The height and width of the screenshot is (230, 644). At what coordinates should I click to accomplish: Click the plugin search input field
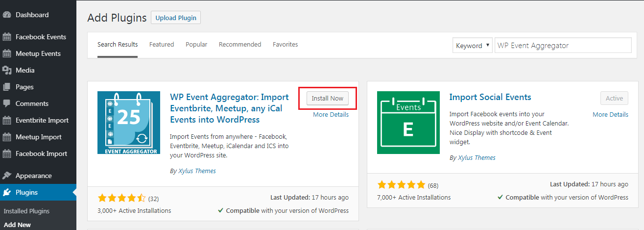point(563,45)
